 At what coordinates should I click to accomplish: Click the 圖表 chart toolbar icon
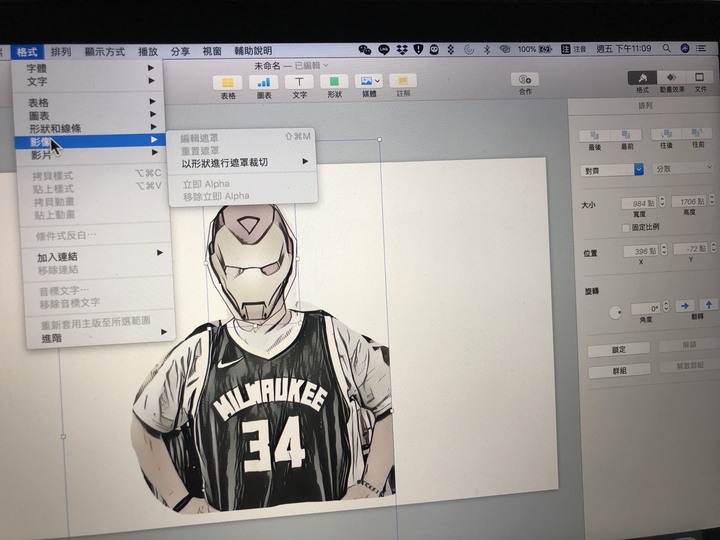pyautogui.click(x=264, y=82)
